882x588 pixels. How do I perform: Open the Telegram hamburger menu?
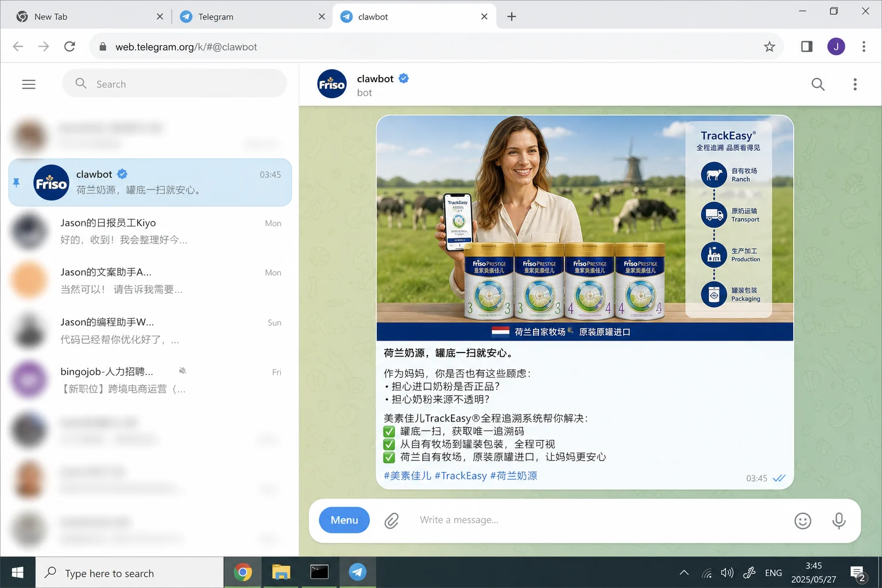[x=29, y=84]
